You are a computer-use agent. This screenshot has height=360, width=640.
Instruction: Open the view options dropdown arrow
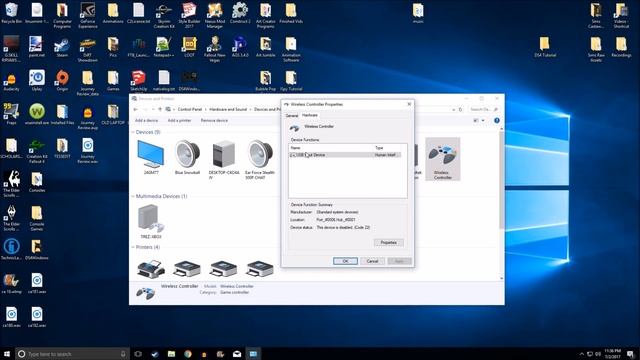click(483, 120)
